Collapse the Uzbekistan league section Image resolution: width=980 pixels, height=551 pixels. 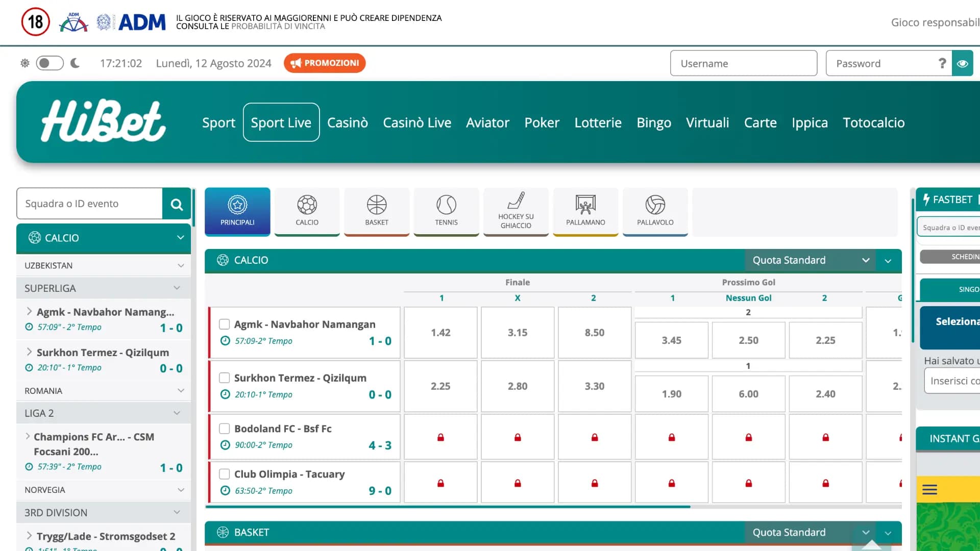pyautogui.click(x=181, y=266)
